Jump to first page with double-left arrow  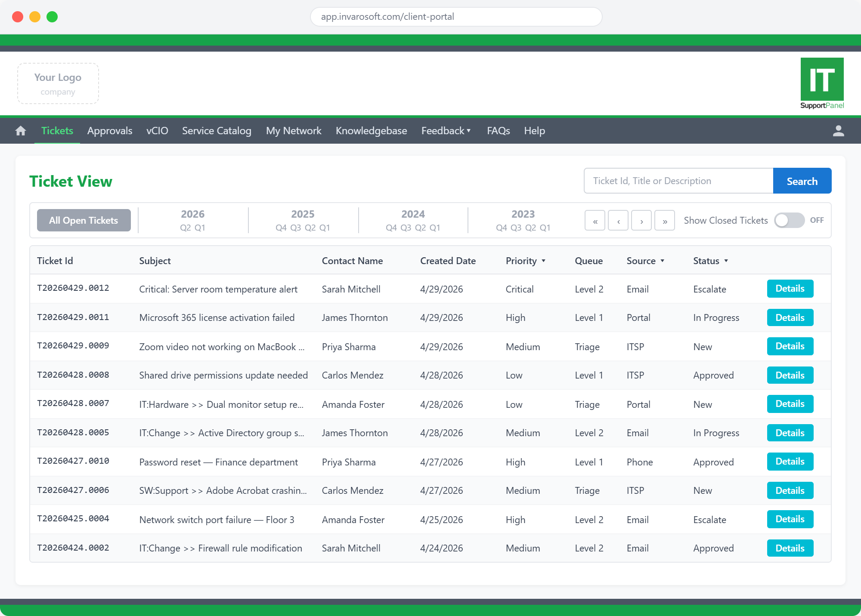[x=595, y=221]
